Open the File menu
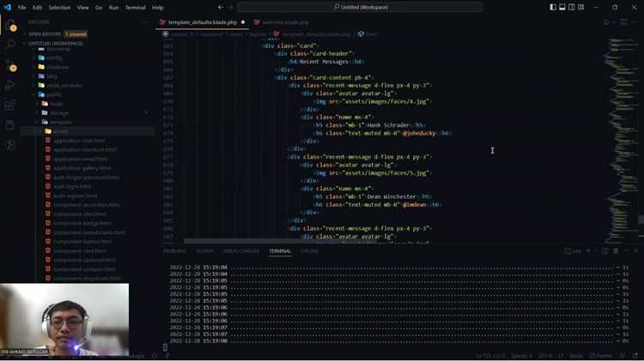644x361 pixels. (21, 8)
